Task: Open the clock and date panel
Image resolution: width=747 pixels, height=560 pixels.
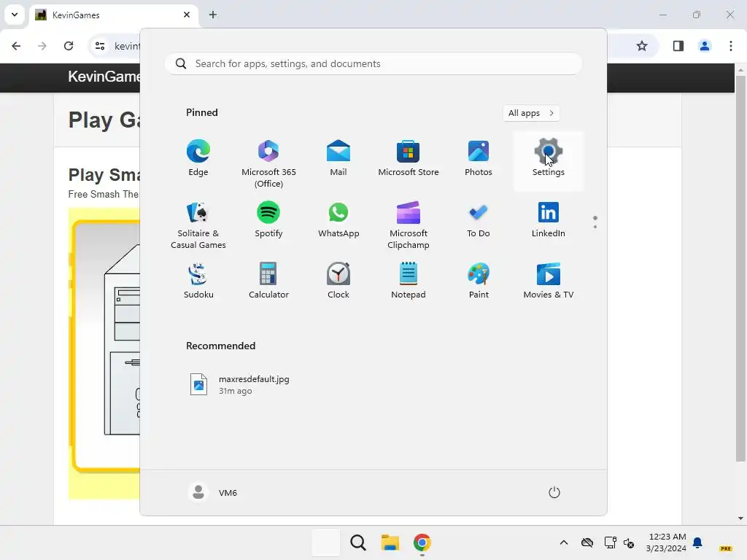Action: click(x=666, y=542)
